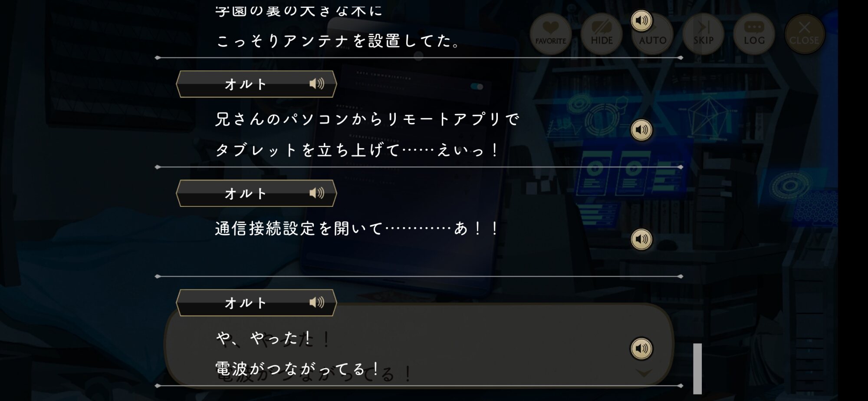
Task: Play voice for remote app tablet line
Action: point(641,130)
